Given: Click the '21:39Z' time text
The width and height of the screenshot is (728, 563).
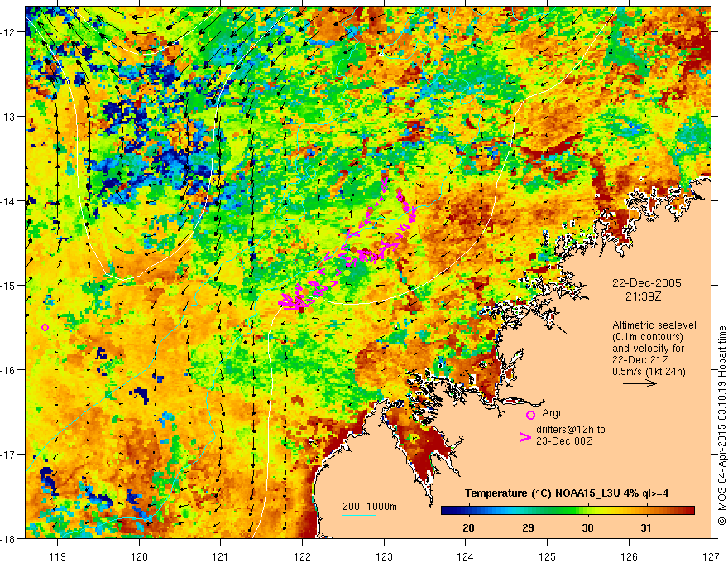Looking at the screenshot, I should coord(643,296).
